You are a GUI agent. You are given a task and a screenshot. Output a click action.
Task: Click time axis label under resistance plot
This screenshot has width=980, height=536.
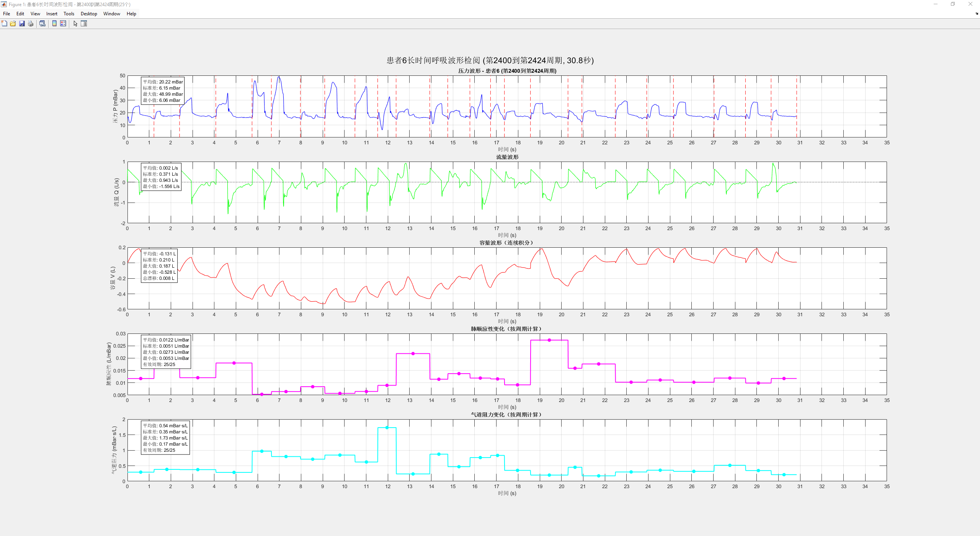(x=507, y=494)
